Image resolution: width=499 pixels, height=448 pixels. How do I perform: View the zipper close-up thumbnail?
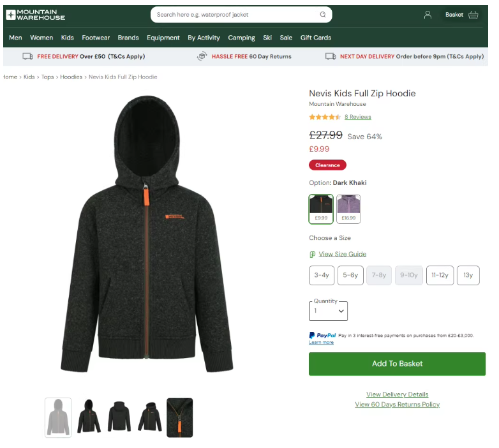180,417
